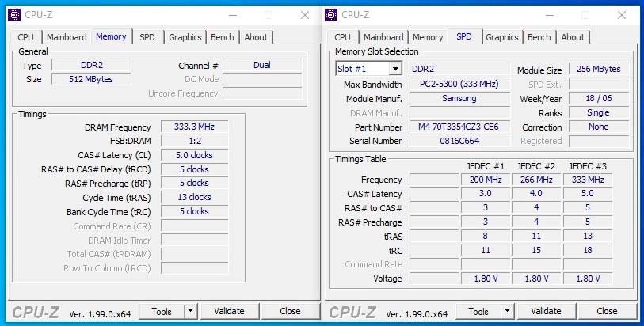
Task: Click the Dual channel value
Action: point(262,65)
